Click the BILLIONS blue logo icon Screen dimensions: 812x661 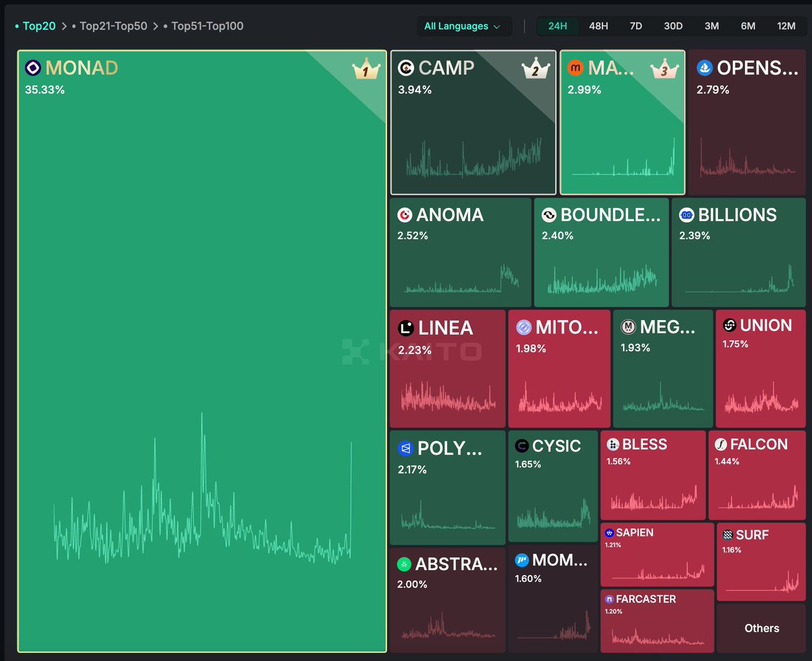coord(686,215)
